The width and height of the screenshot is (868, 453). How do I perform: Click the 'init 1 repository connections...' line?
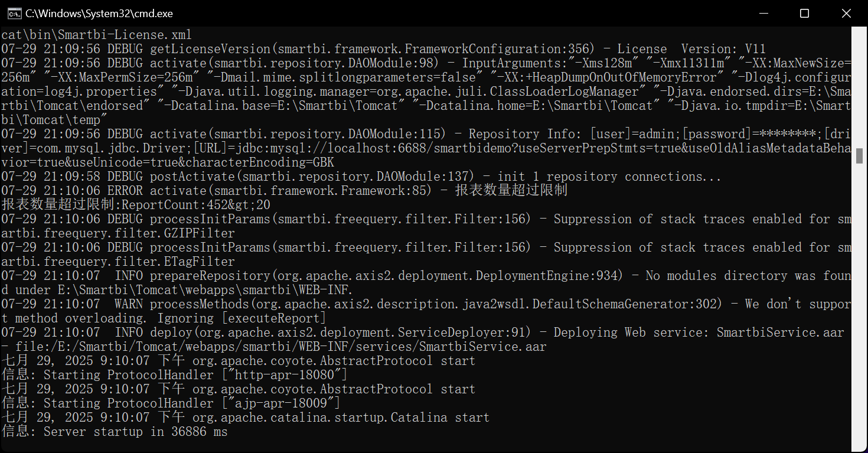[609, 177]
